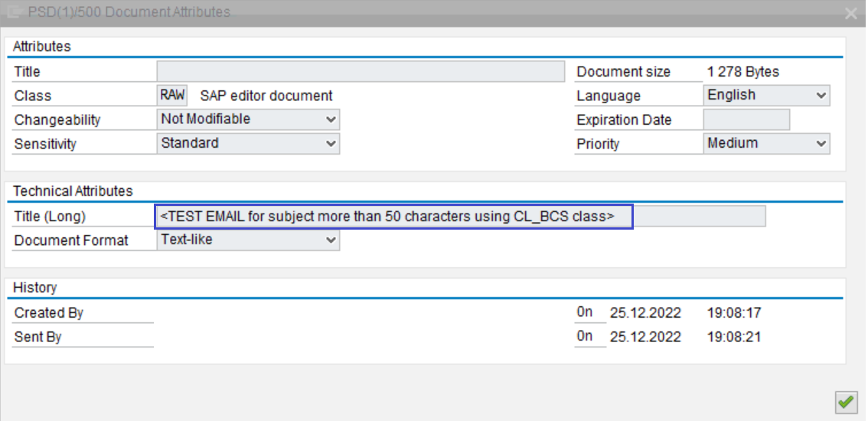
Task: Select the RAW class field
Action: click(x=172, y=96)
